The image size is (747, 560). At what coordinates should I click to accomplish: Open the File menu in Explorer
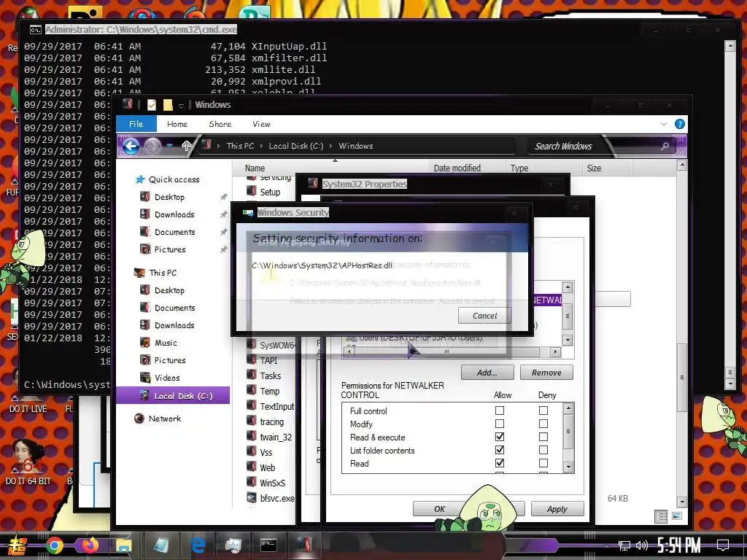click(x=136, y=124)
